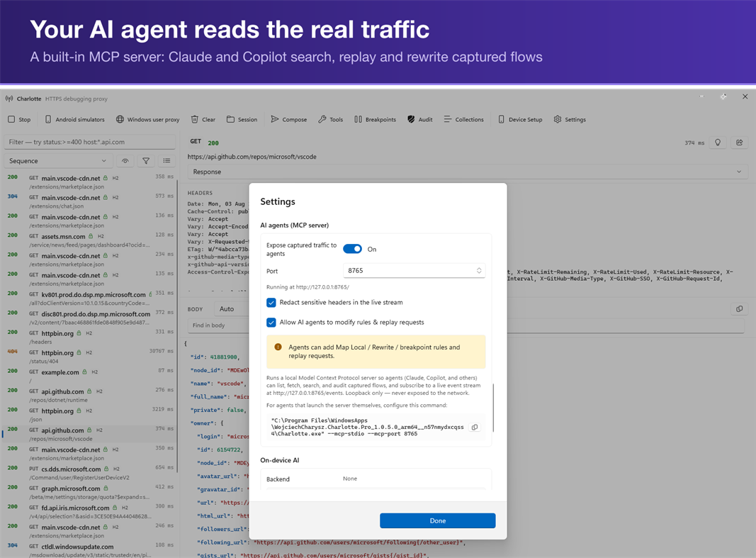This screenshot has height=558, width=756.
Task: Open the Sequence sort dropdown
Action: point(58,161)
